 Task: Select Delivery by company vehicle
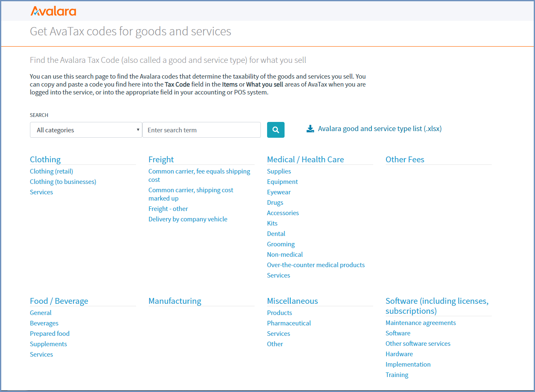coord(188,219)
